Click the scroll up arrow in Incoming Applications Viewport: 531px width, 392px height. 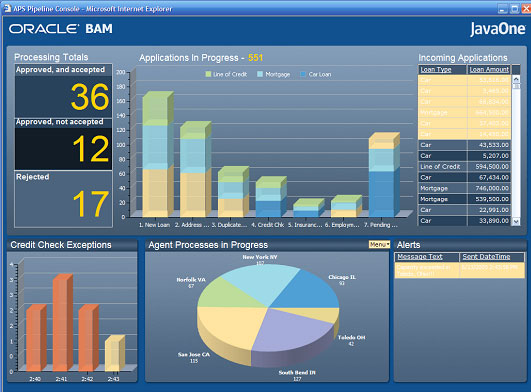coord(516,79)
